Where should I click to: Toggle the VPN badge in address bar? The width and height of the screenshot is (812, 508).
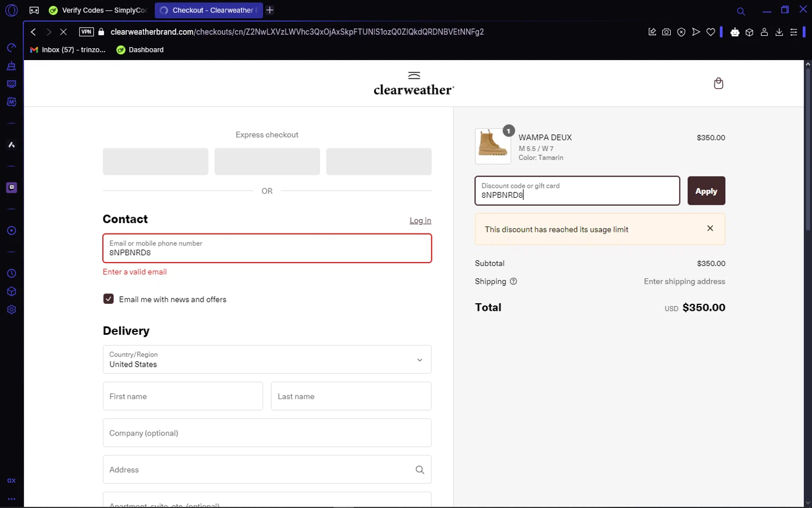(x=86, y=32)
